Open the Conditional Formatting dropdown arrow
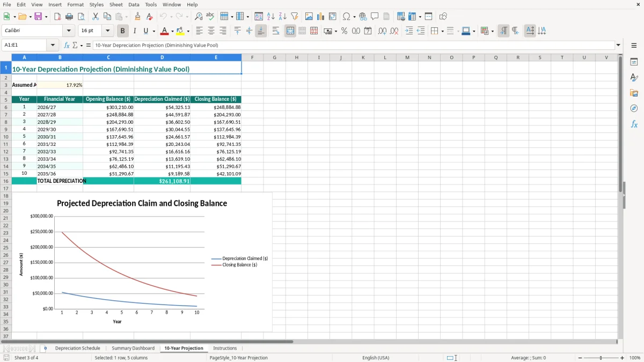 [x=492, y=31]
